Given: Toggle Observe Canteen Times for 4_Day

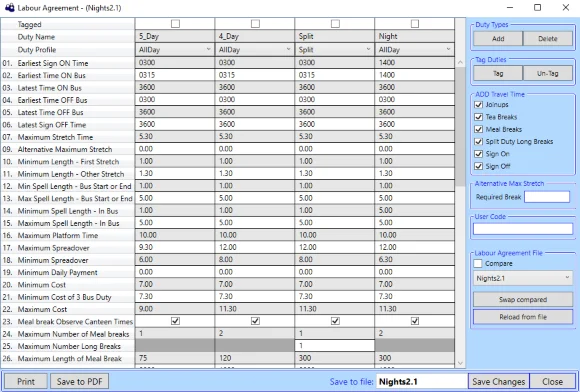Looking at the screenshot, I should click(x=255, y=321).
